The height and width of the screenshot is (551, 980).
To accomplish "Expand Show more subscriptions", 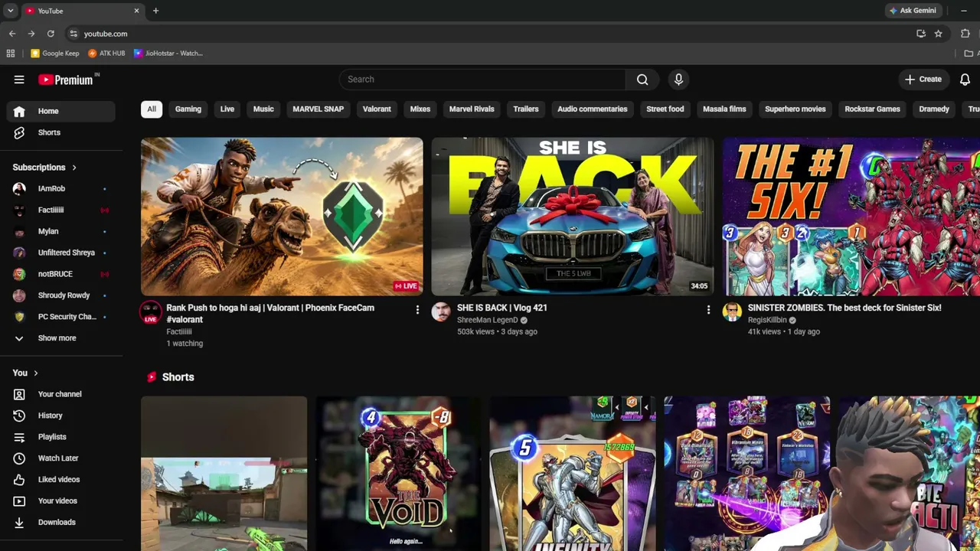I will click(x=61, y=338).
